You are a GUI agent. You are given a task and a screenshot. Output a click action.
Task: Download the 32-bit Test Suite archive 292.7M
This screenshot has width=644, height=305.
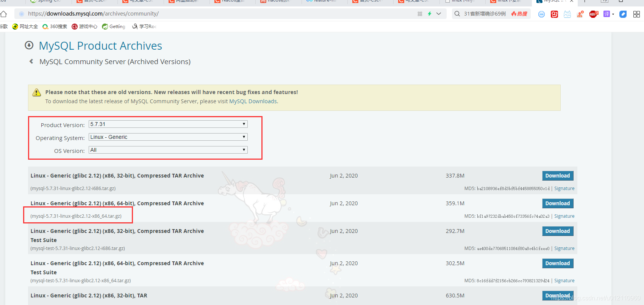pyautogui.click(x=558, y=231)
